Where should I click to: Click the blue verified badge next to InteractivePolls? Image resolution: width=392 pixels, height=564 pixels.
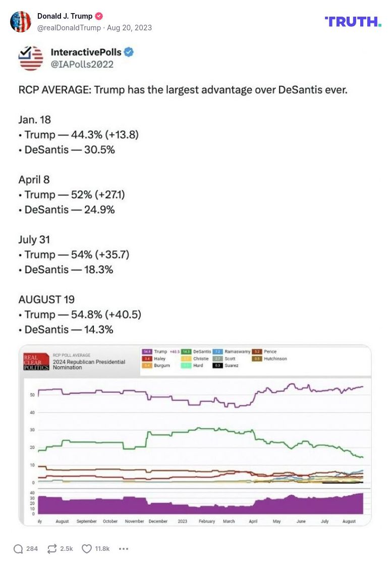[129, 52]
